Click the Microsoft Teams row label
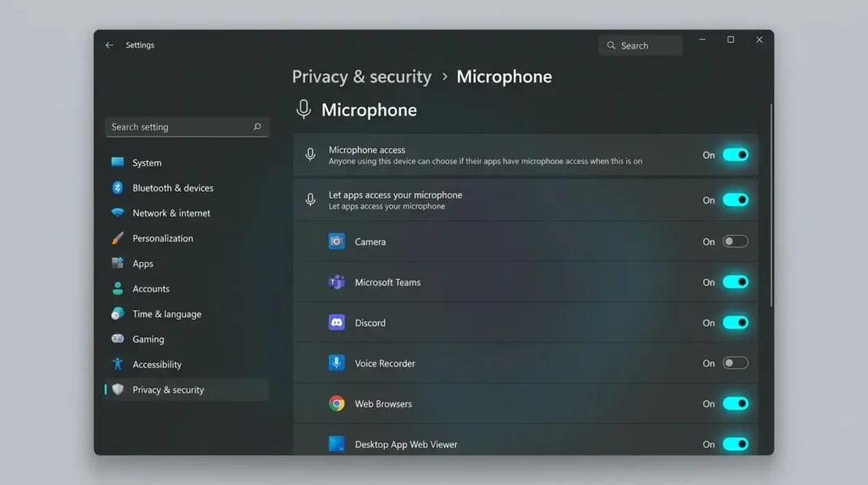The height and width of the screenshot is (485, 868). click(387, 282)
